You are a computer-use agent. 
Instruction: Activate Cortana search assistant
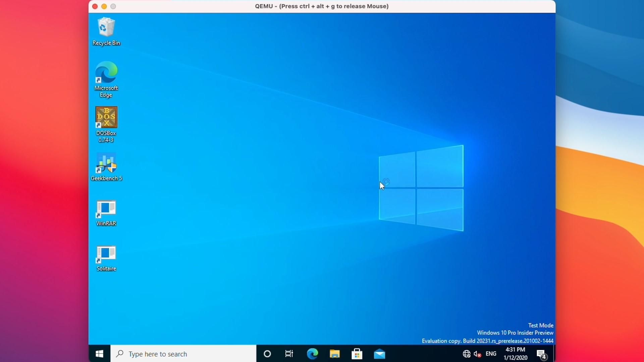[x=267, y=354]
